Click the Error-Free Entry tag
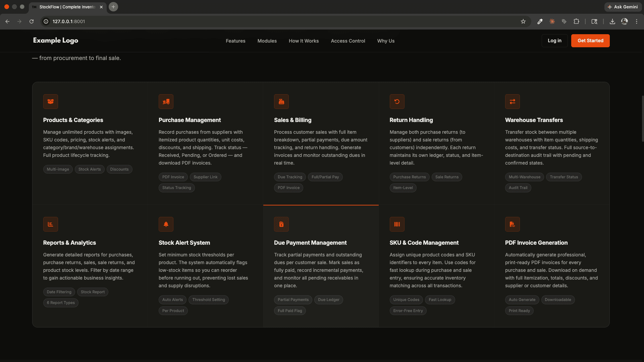Image resolution: width=644 pixels, height=362 pixels. (x=408, y=311)
